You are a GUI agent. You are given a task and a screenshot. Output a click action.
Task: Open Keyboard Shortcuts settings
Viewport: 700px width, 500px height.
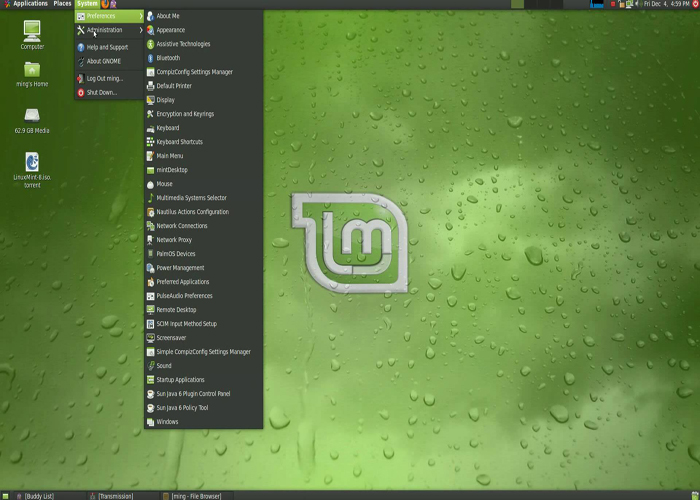click(203, 142)
